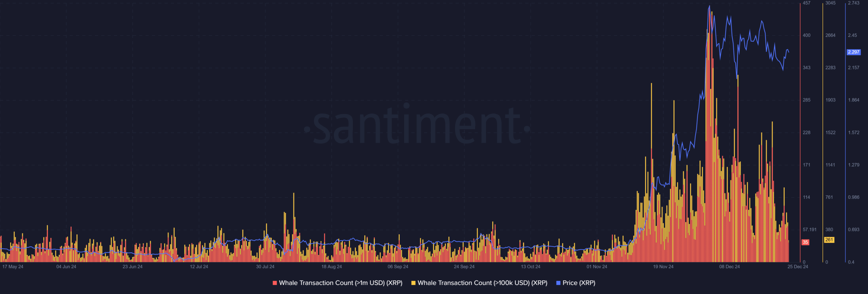The image size is (868, 294).
Task: Click the 761 axis value
Action: 829,197
